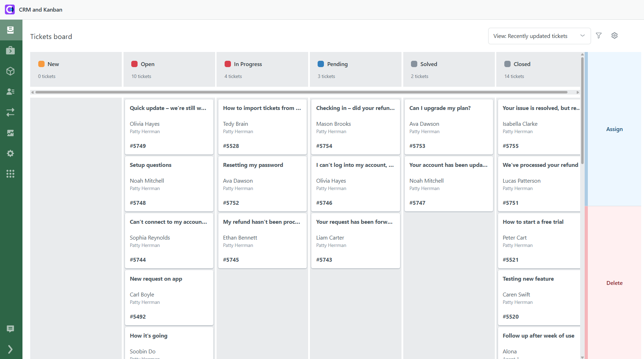
Task: Expand the sidebar with the chevron arrow
Action: pos(11,349)
